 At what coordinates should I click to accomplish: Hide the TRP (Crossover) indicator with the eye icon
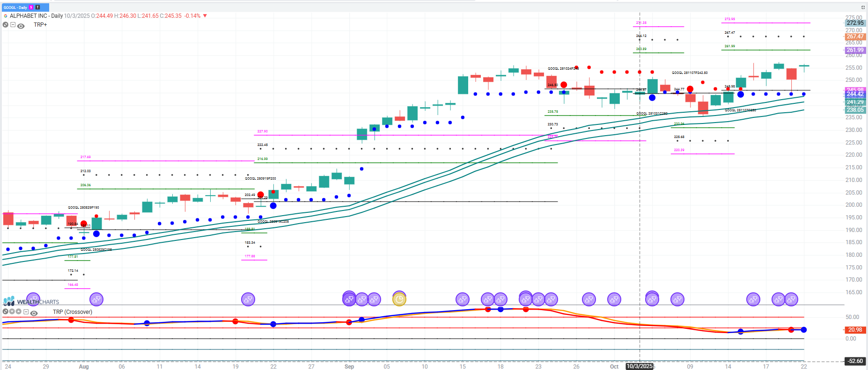click(x=34, y=313)
